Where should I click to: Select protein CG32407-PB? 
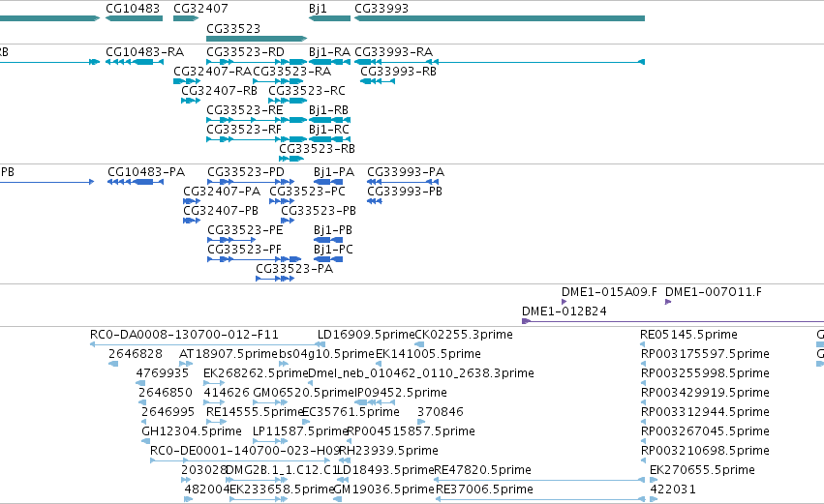[192, 221]
